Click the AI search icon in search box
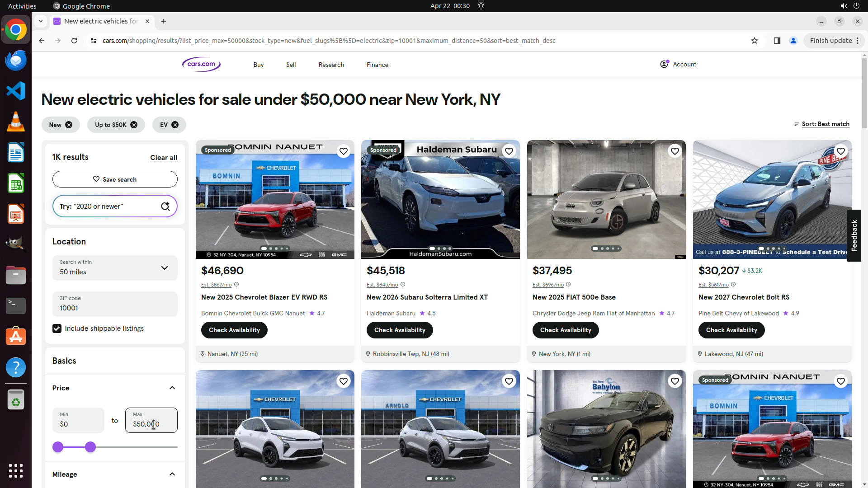The width and height of the screenshot is (868, 488). 165,206
